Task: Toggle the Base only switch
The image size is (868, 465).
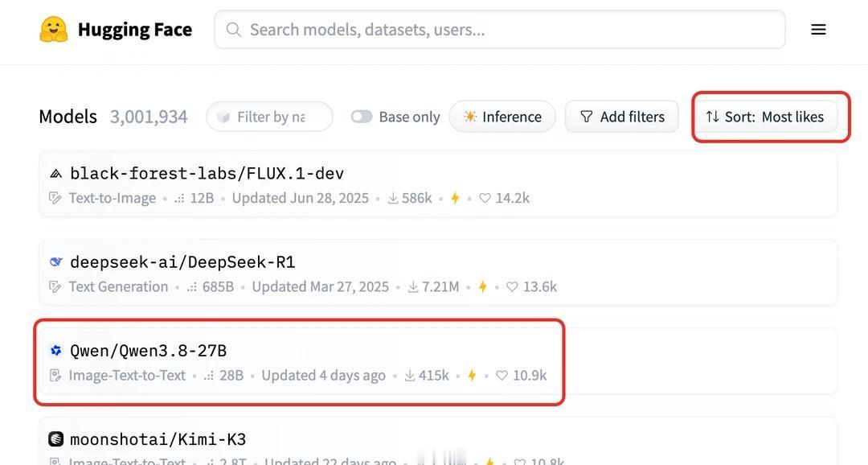Action: 362,117
